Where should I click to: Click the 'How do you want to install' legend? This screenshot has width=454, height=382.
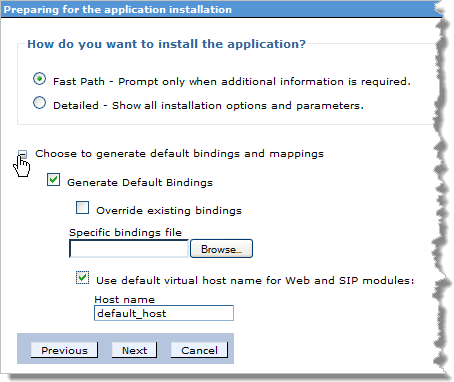click(x=166, y=44)
